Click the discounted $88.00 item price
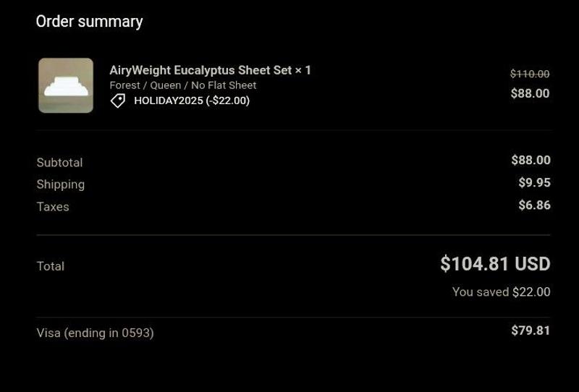 click(x=530, y=93)
